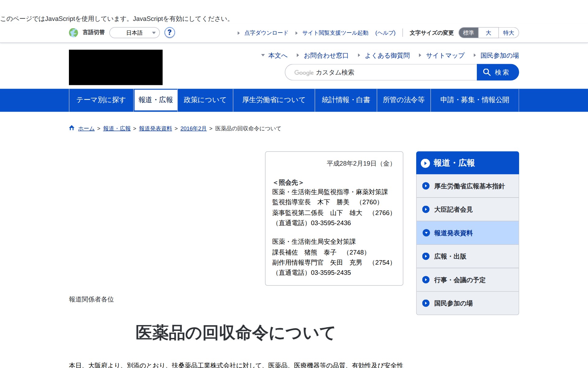Open the 日本語 language dropdown
This screenshot has height=368, width=588.
tap(135, 33)
